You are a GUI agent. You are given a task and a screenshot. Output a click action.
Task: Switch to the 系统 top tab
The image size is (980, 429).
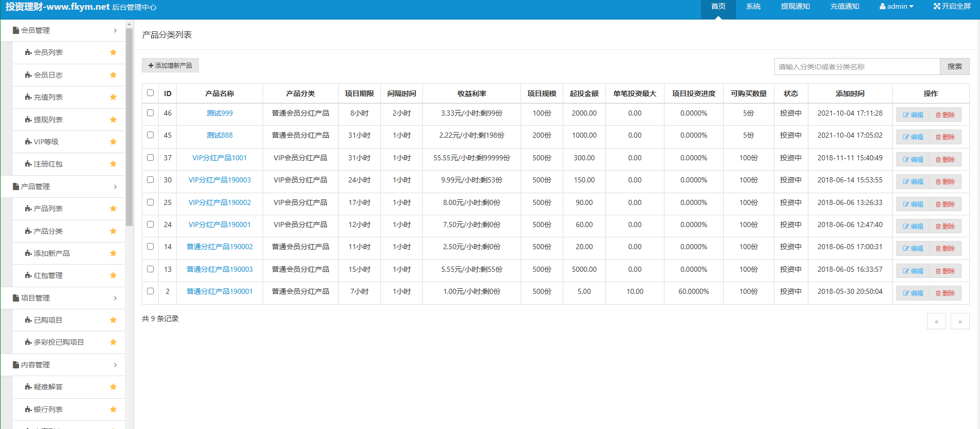click(753, 7)
